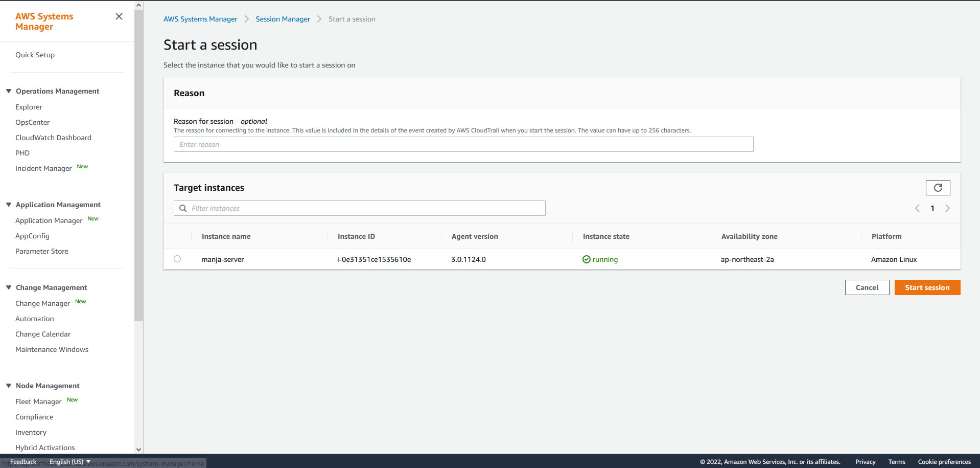Click the Instance state column header
Screen dimensions: 980x468
click(x=606, y=236)
